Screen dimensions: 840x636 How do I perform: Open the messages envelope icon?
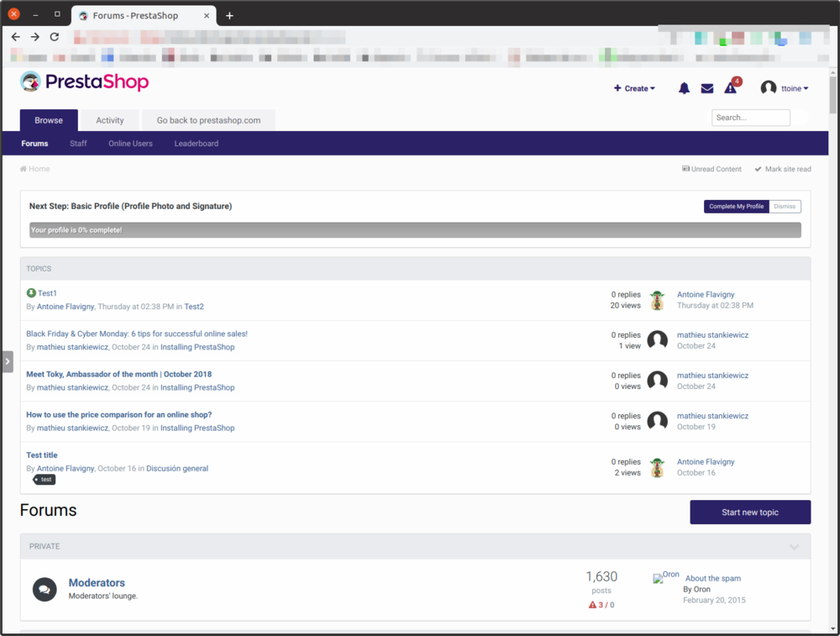pos(706,87)
